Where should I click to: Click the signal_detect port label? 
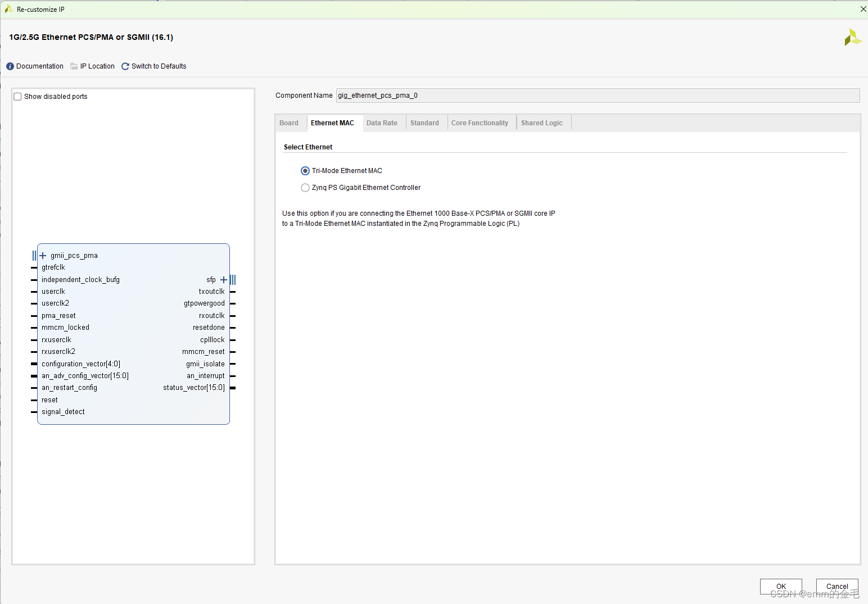(x=63, y=412)
